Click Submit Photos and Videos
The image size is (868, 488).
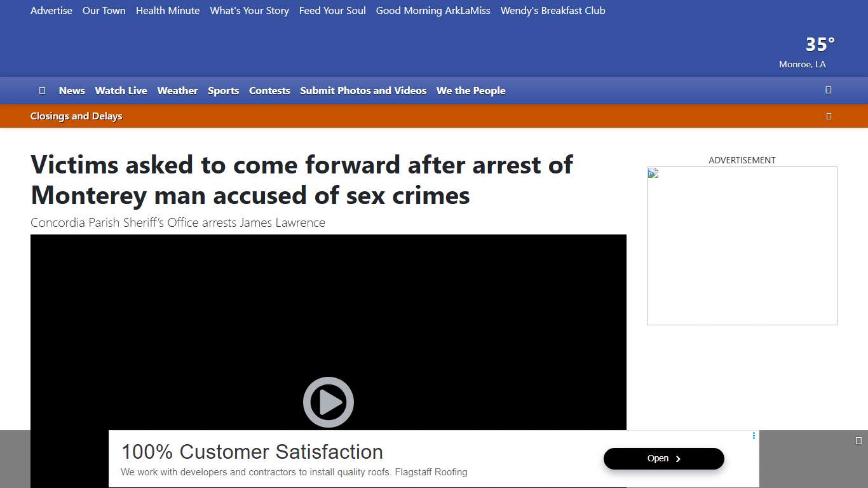click(363, 91)
